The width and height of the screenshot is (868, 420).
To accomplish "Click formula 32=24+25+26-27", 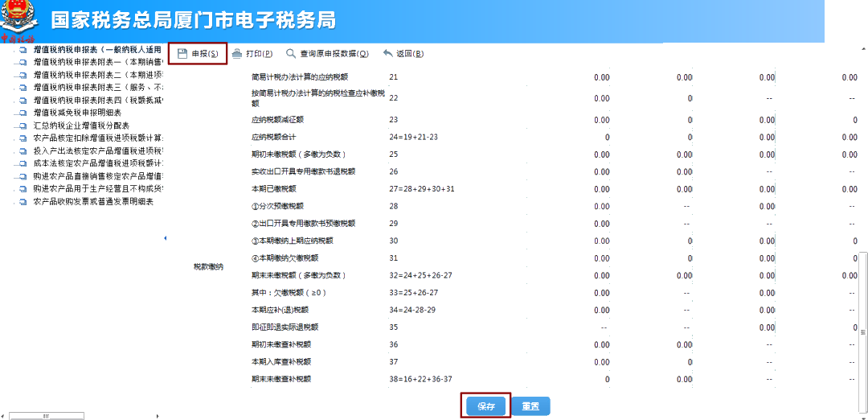I will click(x=422, y=275).
